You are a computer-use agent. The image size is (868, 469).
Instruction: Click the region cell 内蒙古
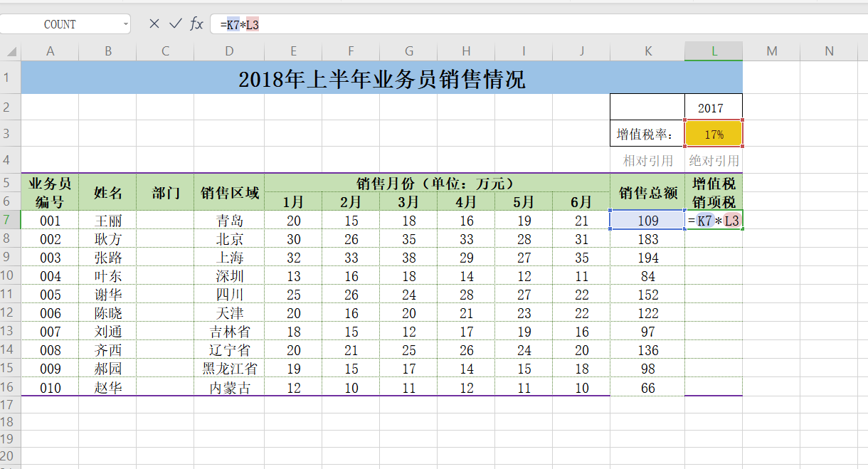coord(229,387)
